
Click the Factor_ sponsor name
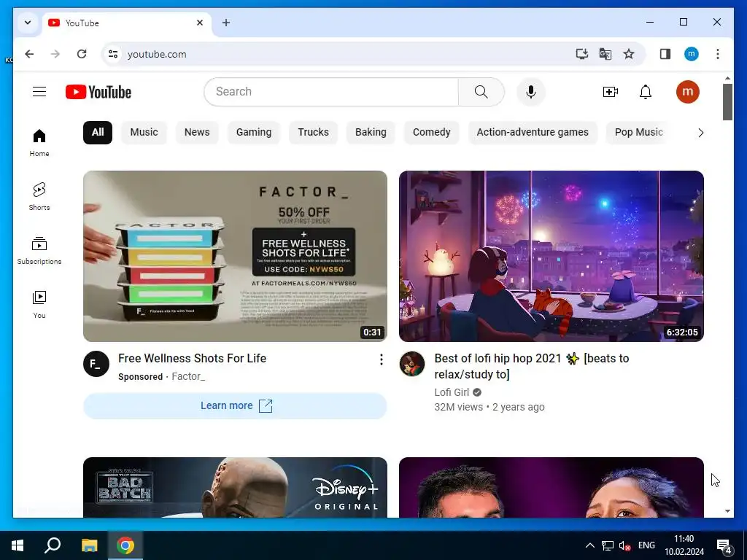[x=188, y=376]
